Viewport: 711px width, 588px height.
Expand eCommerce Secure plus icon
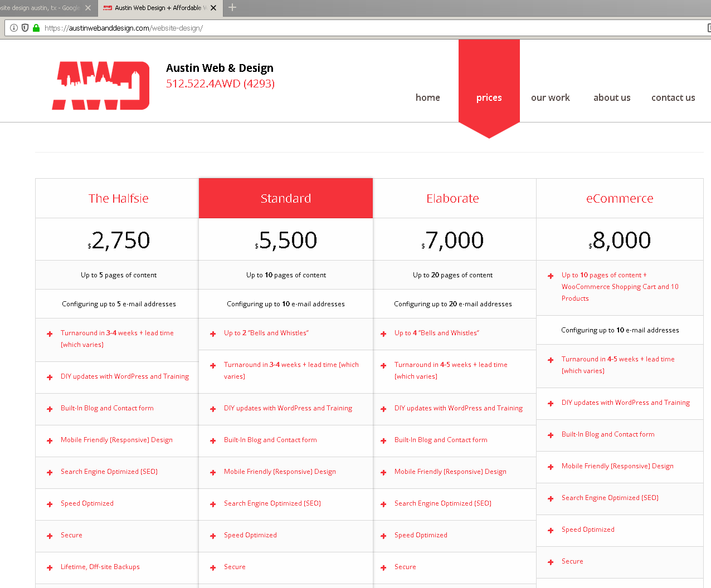point(551,562)
